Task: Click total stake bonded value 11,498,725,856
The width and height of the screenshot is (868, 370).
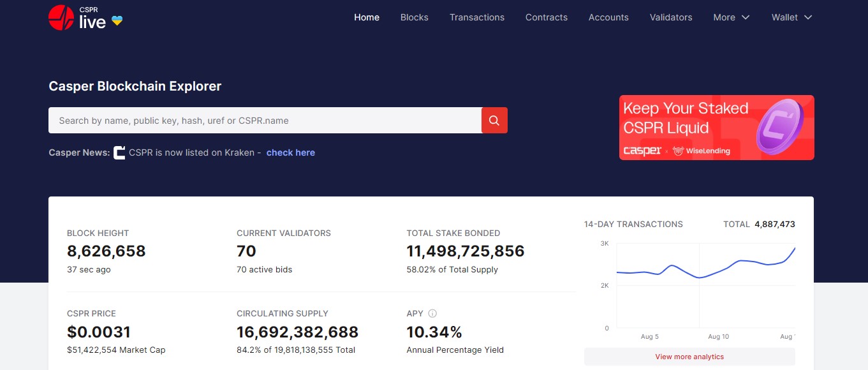Action: click(466, 251)
